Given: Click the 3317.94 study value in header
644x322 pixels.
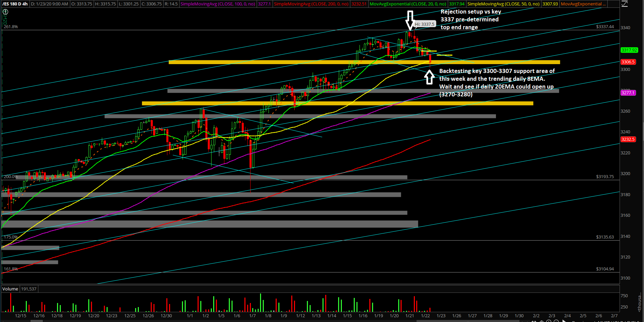Looking at the screenshot, I should point(457,4).
